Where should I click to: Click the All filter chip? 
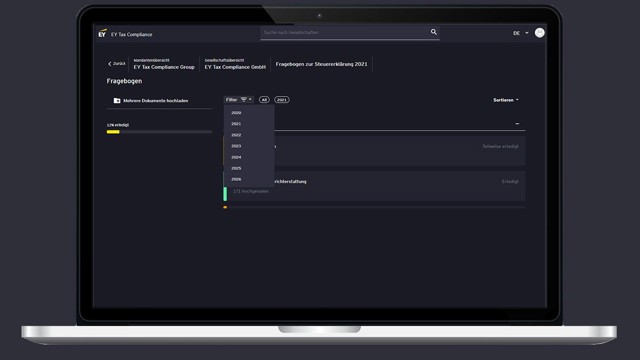point(264,100)
